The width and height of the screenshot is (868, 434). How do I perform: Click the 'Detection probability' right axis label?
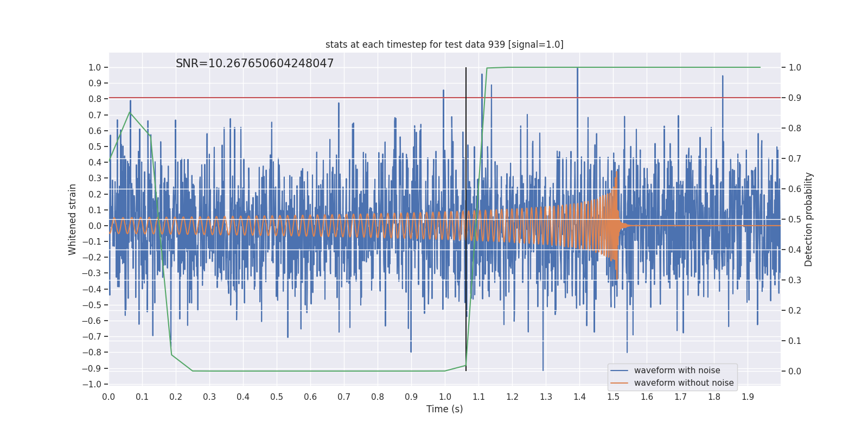click(809, 219)
